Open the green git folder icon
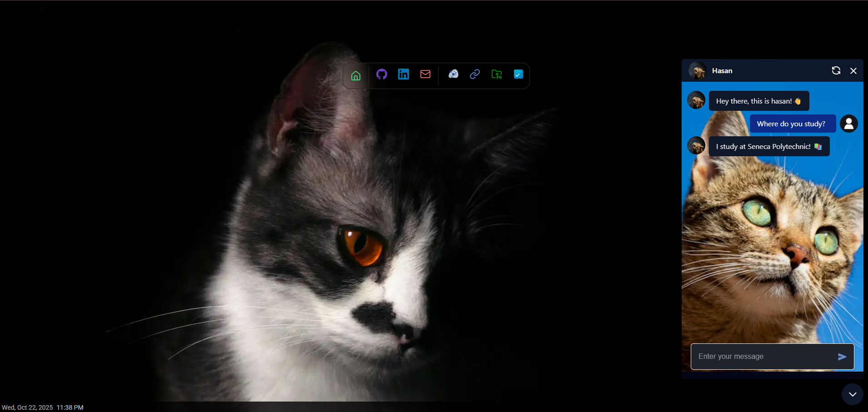Screen dimensions: 868x412 (497, 74)
